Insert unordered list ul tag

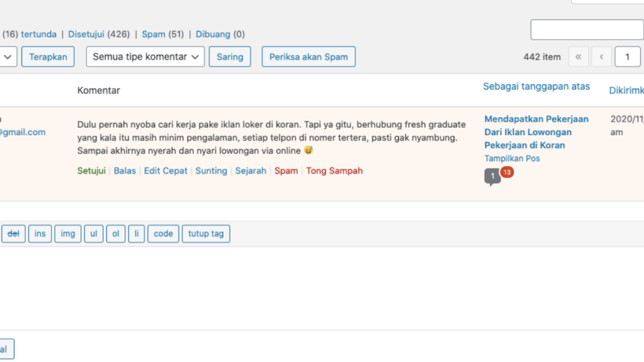point(93,234)
